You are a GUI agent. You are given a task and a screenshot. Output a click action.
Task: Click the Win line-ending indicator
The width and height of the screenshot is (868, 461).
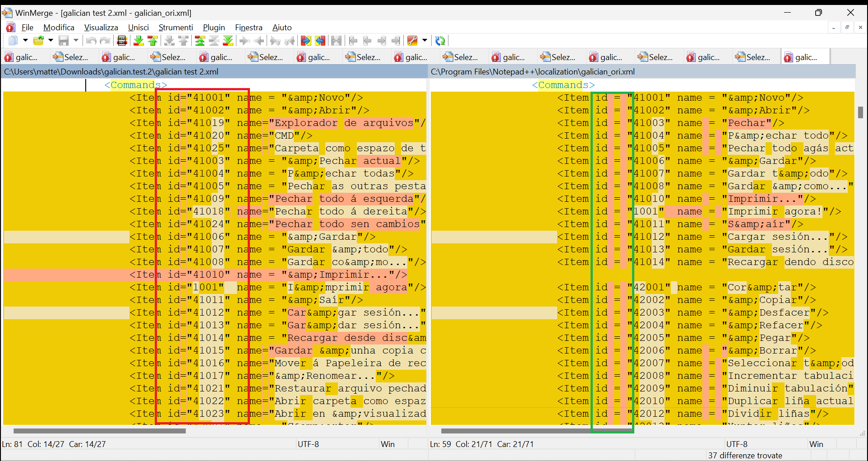point(388,444)
